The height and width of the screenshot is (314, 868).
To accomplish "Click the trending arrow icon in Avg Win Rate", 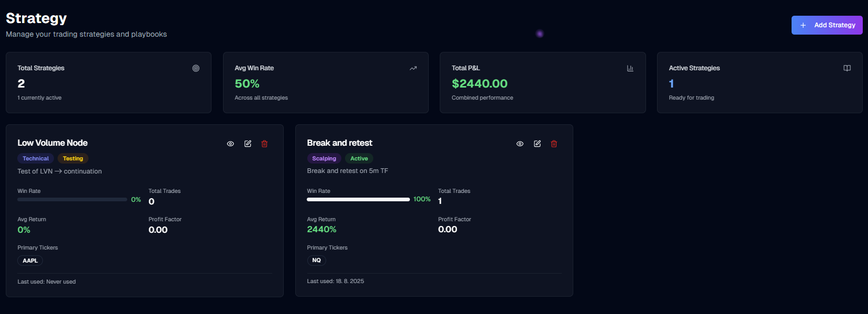I will (x=413, y=68).
